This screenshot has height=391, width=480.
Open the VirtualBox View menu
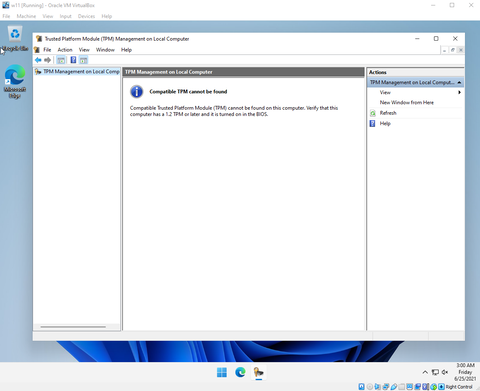[x=48, y=16]
